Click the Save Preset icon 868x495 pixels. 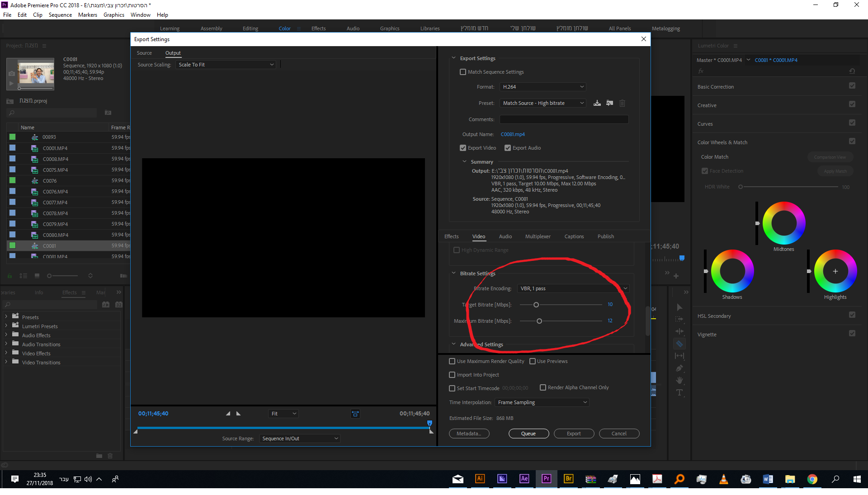click(x=597, y=103)
